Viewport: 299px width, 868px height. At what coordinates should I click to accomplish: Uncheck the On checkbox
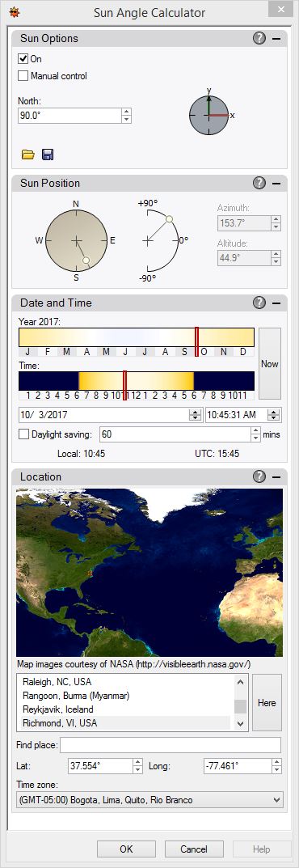(x=23, y=59)
